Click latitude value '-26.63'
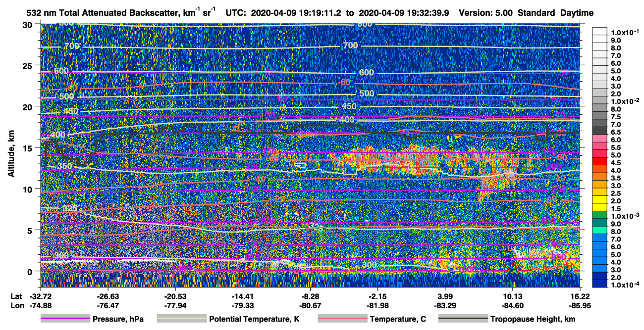This screenshot has height=330, width=644. pos(108,297)
